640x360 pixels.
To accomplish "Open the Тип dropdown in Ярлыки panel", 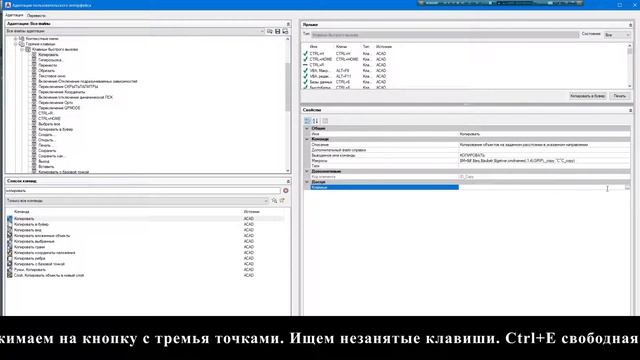I will tap(445, 35).
